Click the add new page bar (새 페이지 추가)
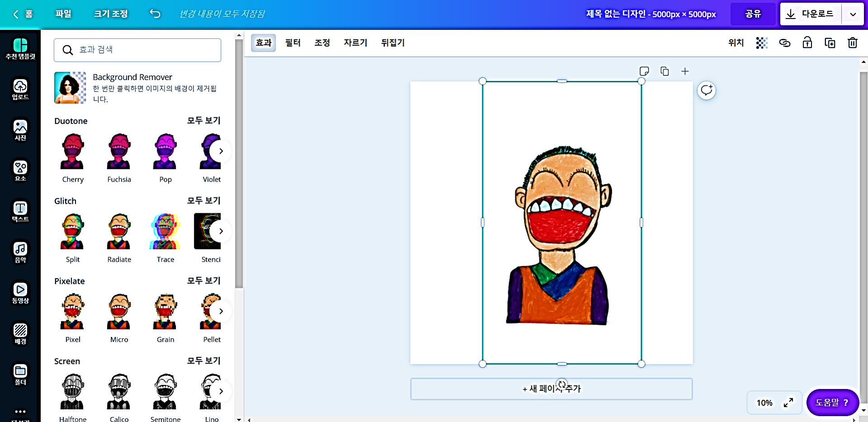The width and height of the screenshot is (868, 422). tap(552, 389)
